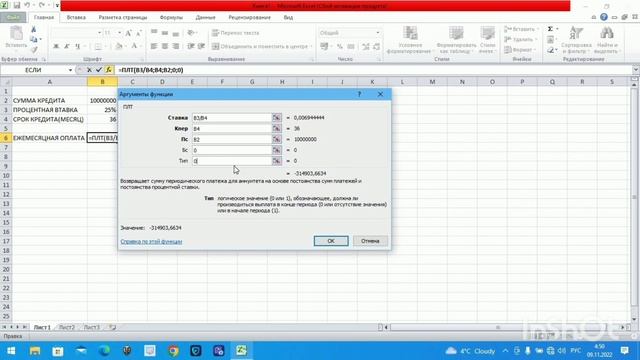Switch to the Вставка ribbon tab
This screenshot has width=640, height=360.
point(76,18)
